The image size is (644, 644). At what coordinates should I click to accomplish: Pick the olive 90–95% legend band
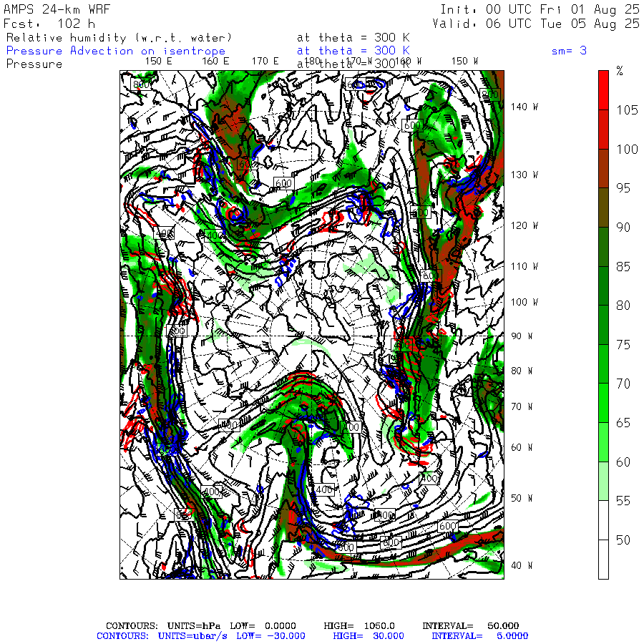click(603, 208)
